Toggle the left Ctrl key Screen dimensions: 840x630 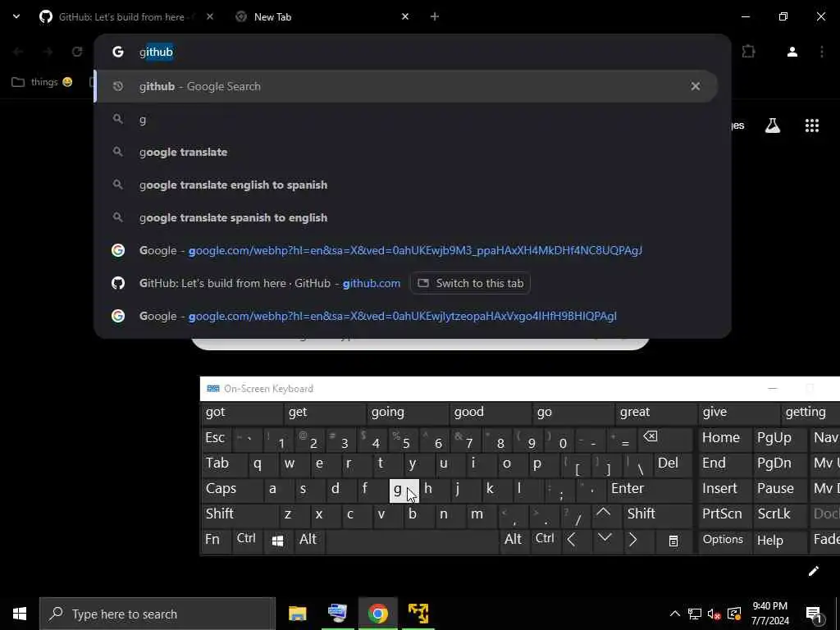coord(247,540)
